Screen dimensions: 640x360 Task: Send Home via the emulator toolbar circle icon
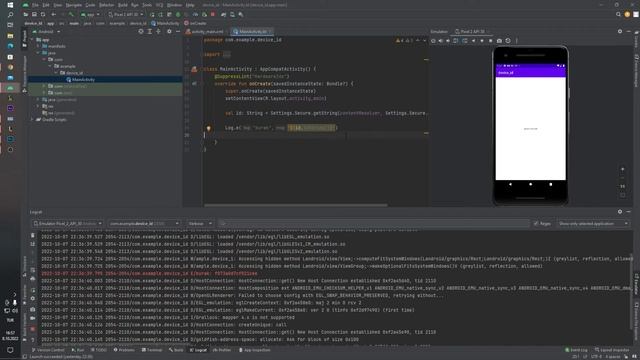(482, 41)
